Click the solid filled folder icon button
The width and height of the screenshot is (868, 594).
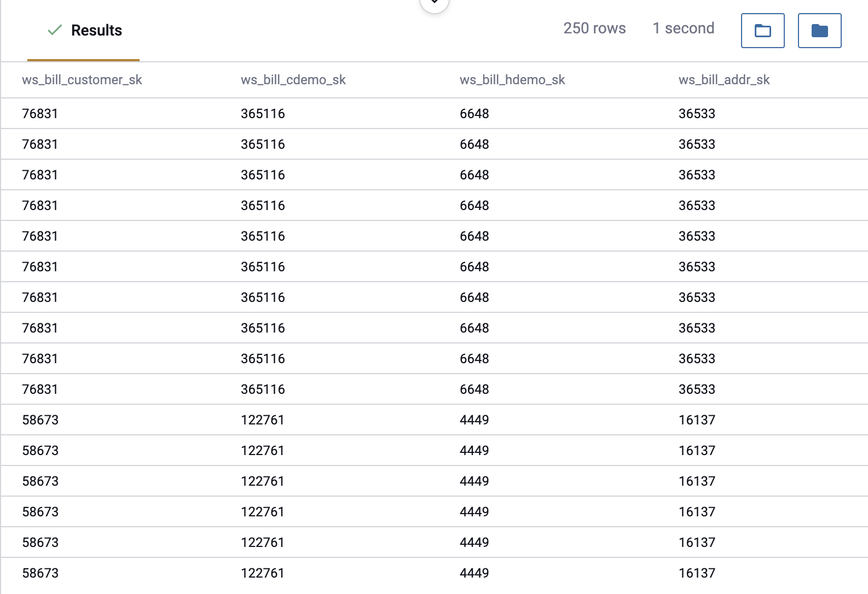point(819,31)
